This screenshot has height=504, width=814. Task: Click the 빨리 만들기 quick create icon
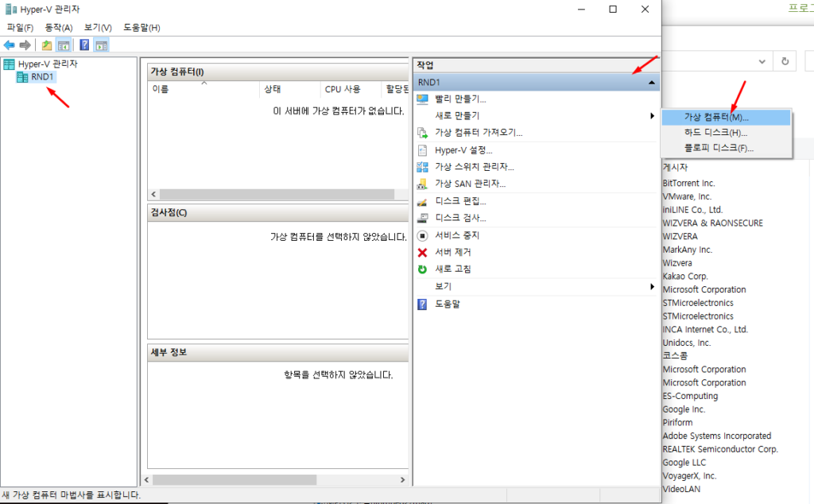coord(422,99)
